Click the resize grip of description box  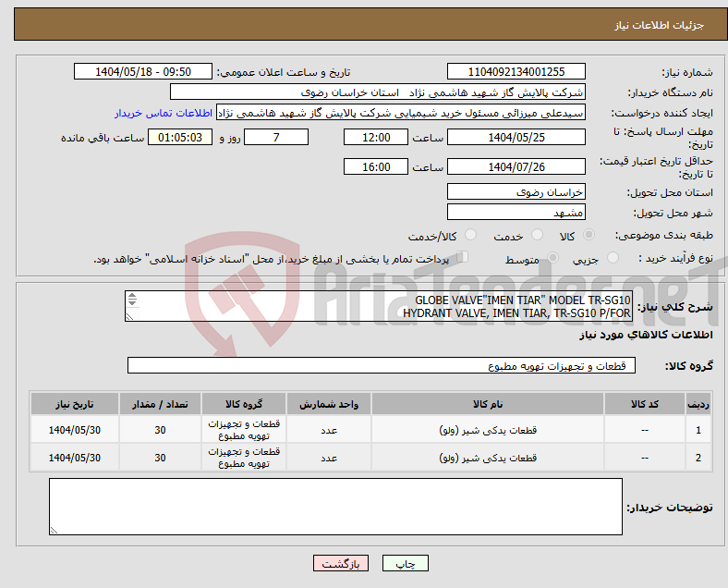point(129,317)
